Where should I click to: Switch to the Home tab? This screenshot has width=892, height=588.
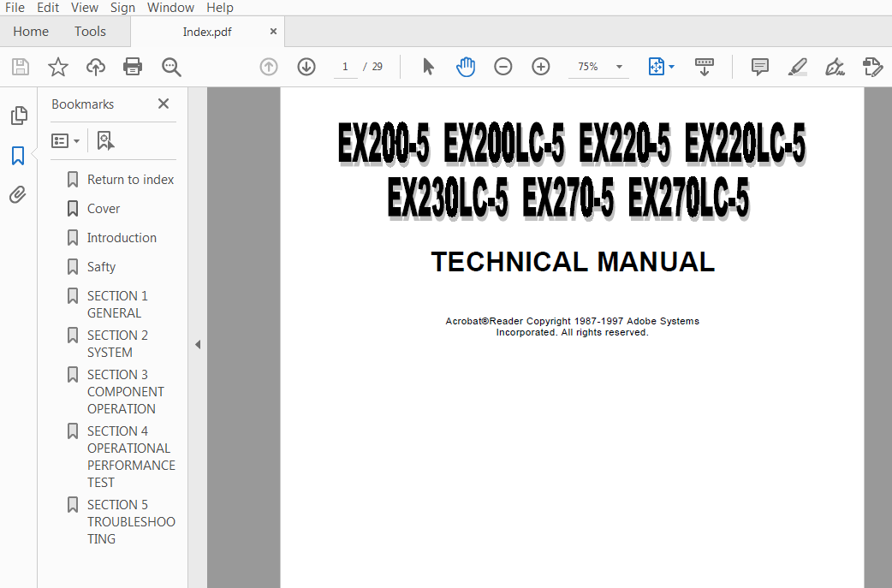(31, 32)
